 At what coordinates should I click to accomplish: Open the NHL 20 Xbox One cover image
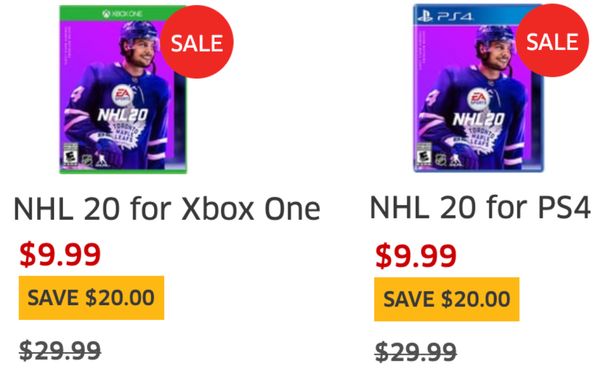coord(123,90)
